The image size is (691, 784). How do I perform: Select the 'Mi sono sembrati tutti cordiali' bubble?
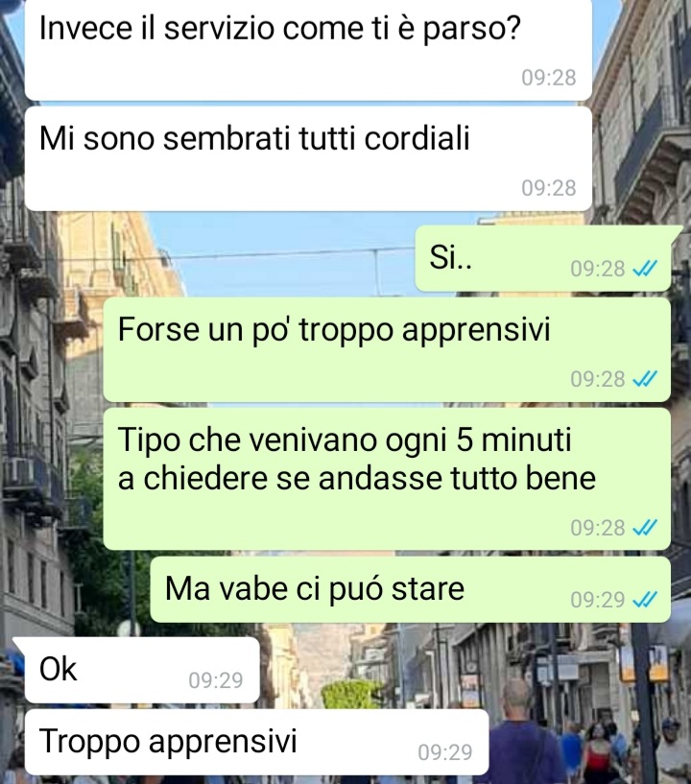[x=308, y=158]
